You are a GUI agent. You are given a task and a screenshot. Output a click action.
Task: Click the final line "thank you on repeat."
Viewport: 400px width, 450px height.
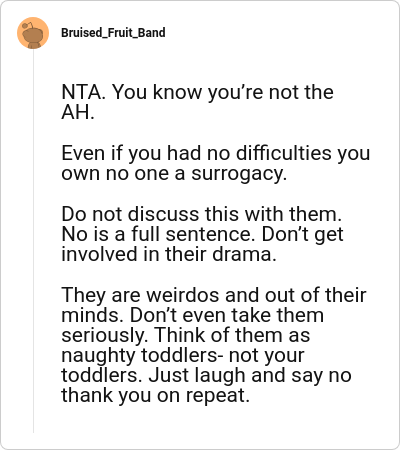pyautogui.click(x=155, y=396)
